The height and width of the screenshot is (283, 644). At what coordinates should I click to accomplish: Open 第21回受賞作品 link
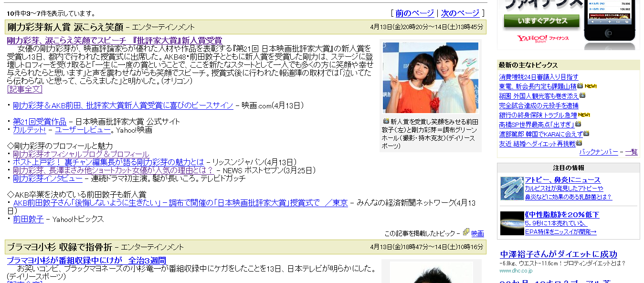(x=40, y=122)
